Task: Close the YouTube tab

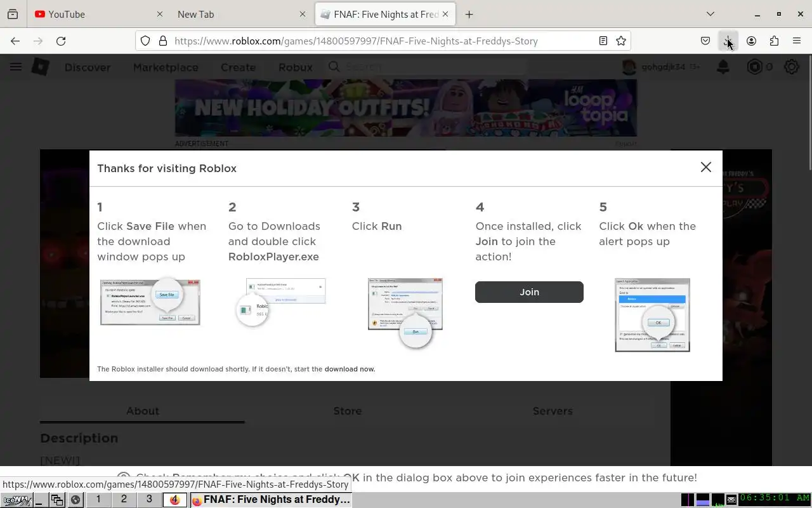Action: click(x=160, y=14)
